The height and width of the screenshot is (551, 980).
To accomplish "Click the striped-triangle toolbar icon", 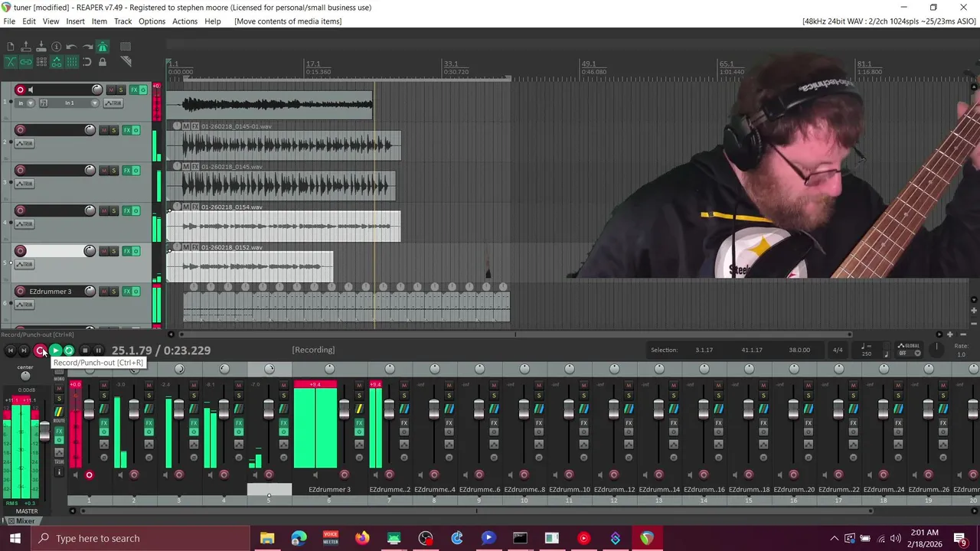I will coord(126,62).
